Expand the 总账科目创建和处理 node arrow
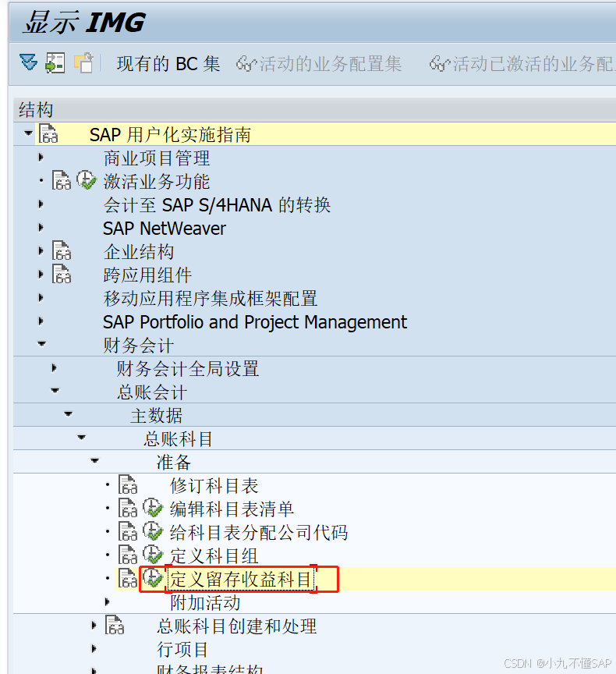The width and height of the screenshot is (616, 674). pyautogui.click(x=94, y=626)
